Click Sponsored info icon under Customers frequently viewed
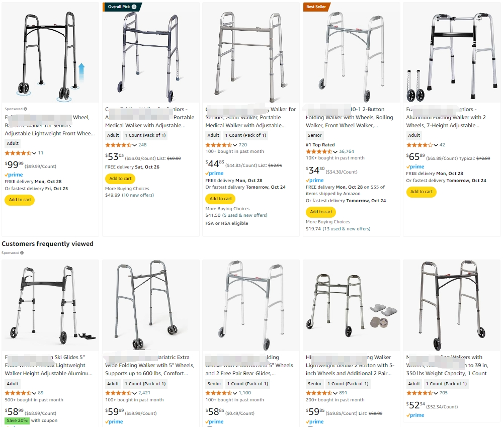504x427 pixels. click(x=22, y=253)
